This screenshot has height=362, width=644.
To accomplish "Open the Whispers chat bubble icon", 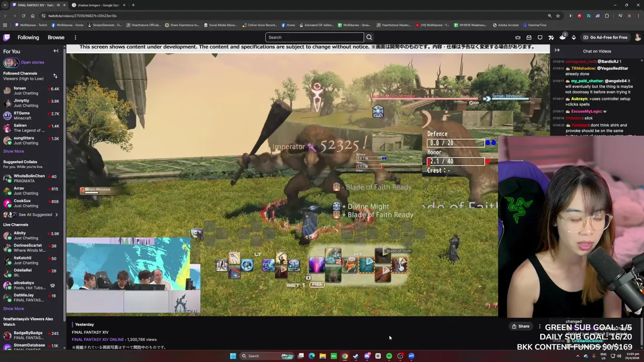I will tap(540, 37).
